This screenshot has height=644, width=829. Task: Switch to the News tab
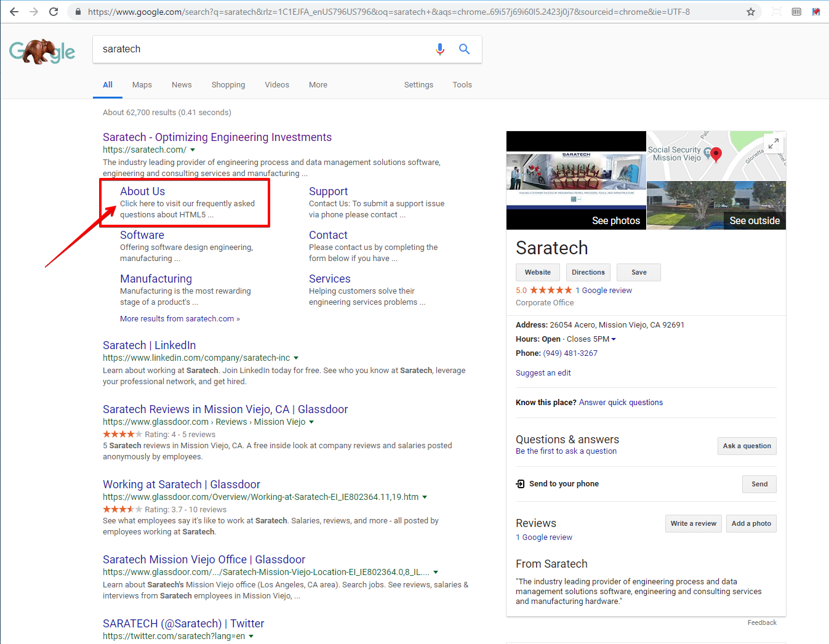click(182, 85)
